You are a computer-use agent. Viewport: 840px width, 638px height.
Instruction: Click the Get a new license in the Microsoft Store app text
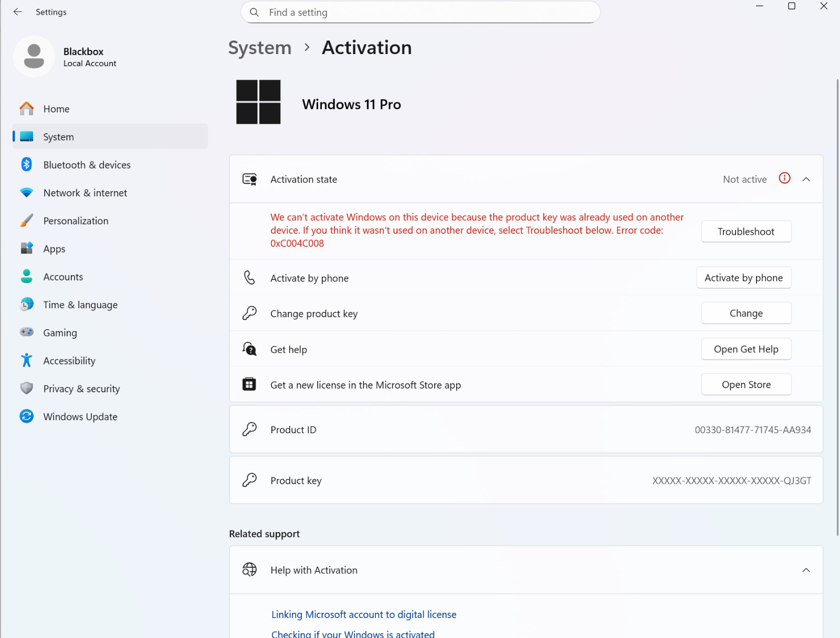click(365, 385)
